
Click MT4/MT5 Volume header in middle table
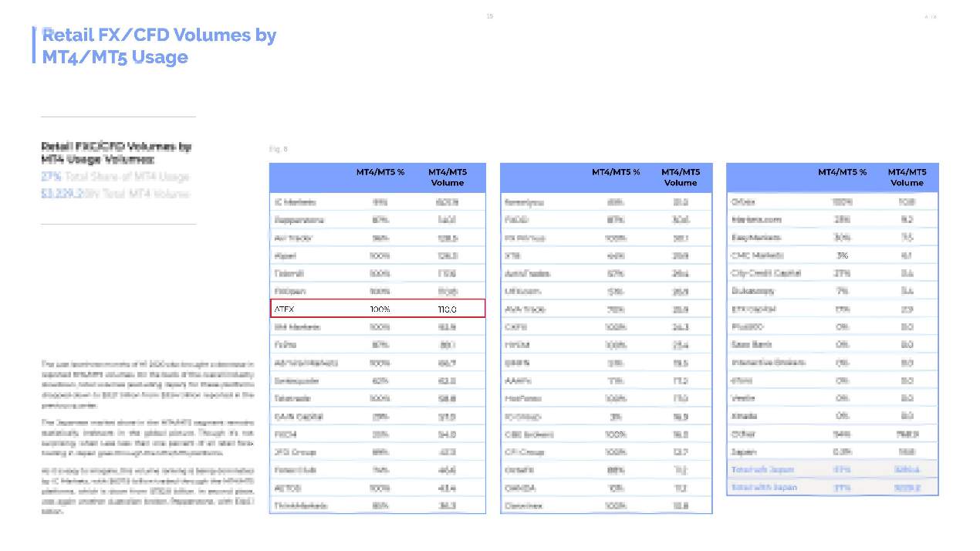(x=681, y=177)
